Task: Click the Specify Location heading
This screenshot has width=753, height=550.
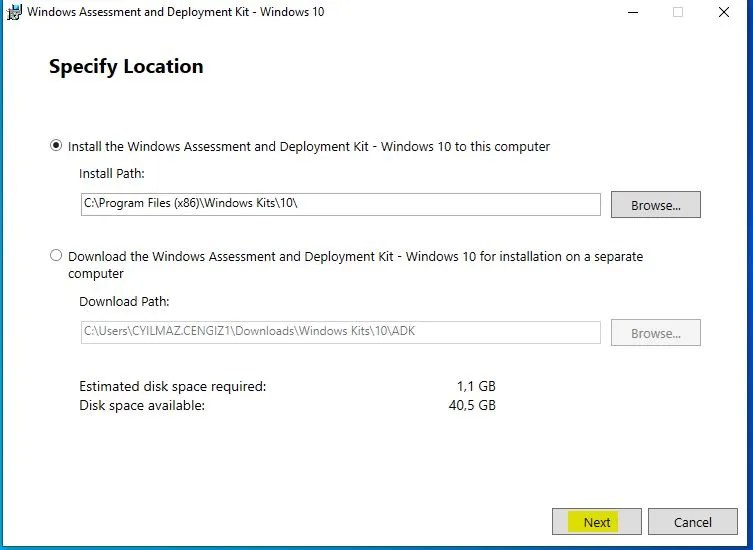Action: tap(126, 66)
